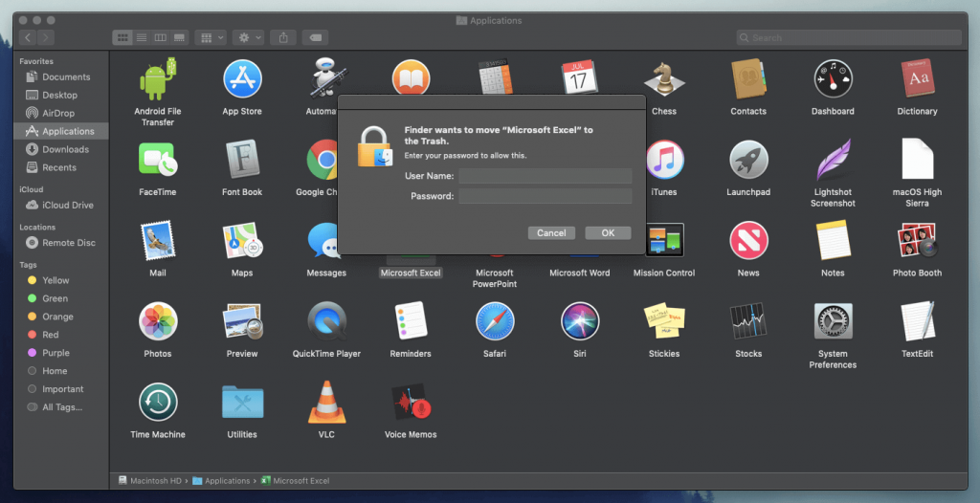Open the group-by arrangement dropdown
The image size is (980, 503).
point(211,37)
